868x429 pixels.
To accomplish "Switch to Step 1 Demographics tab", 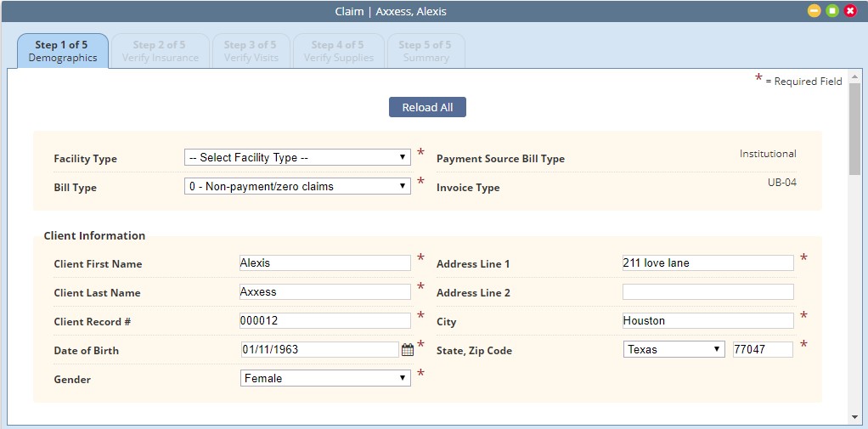I will [62, 51].
